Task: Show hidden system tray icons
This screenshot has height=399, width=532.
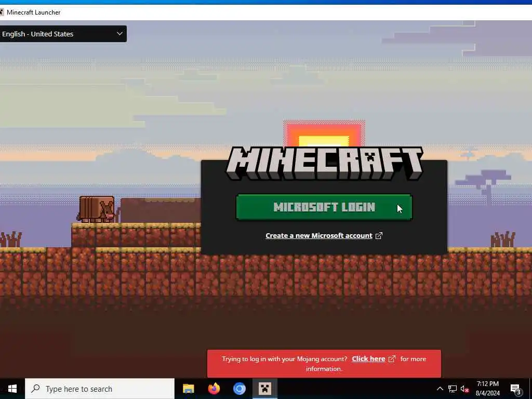Action: point(440,389)
